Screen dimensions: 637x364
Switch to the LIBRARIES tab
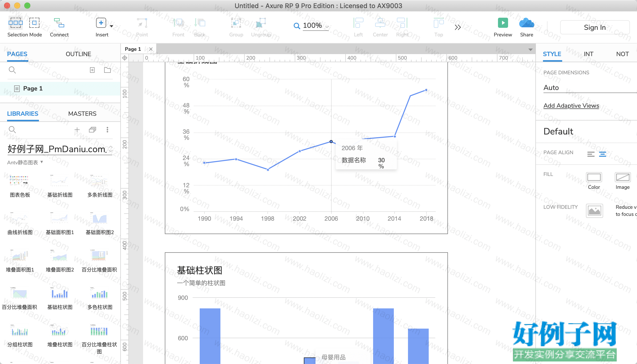(23, 113)
